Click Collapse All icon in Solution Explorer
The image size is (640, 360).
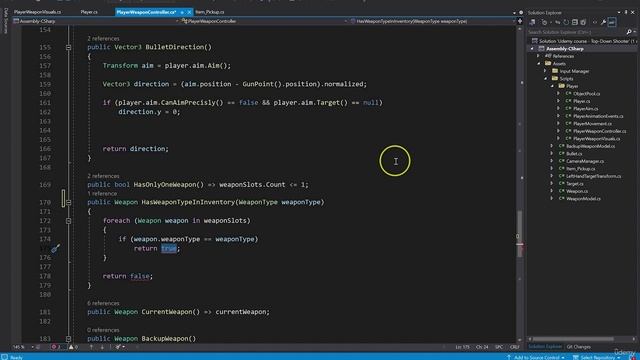(x=575, y=22)
